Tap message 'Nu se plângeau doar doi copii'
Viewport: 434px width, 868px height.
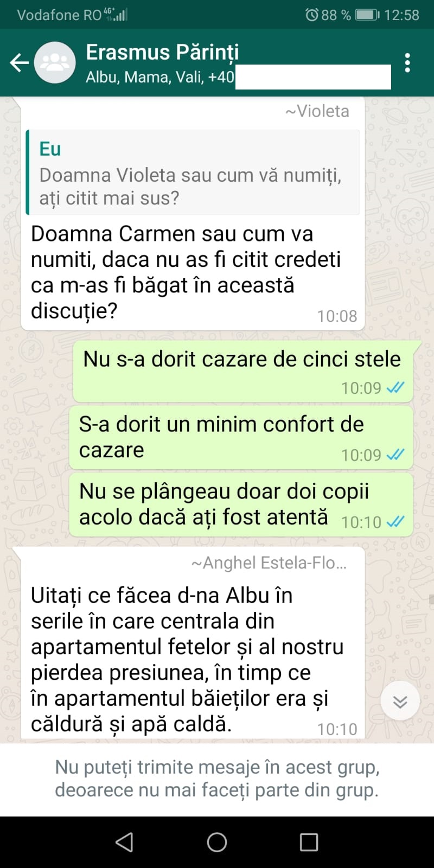click(x=241, y=504)
